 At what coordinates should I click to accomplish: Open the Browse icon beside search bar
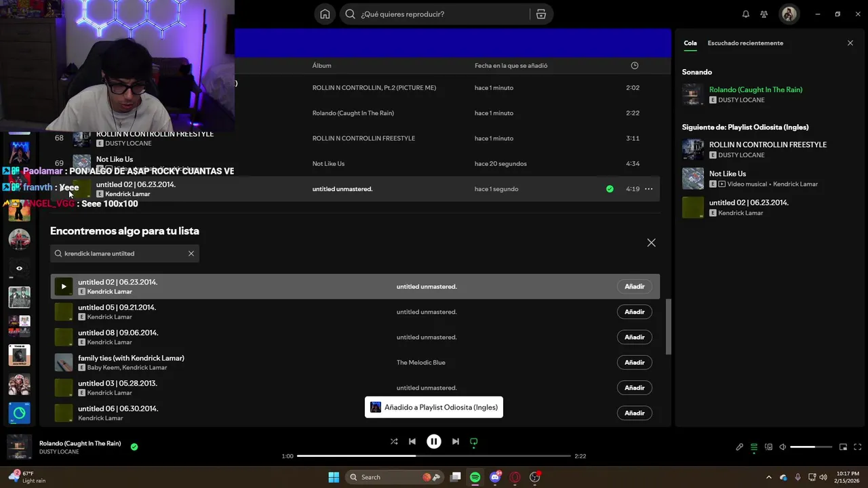pos(541,14)
